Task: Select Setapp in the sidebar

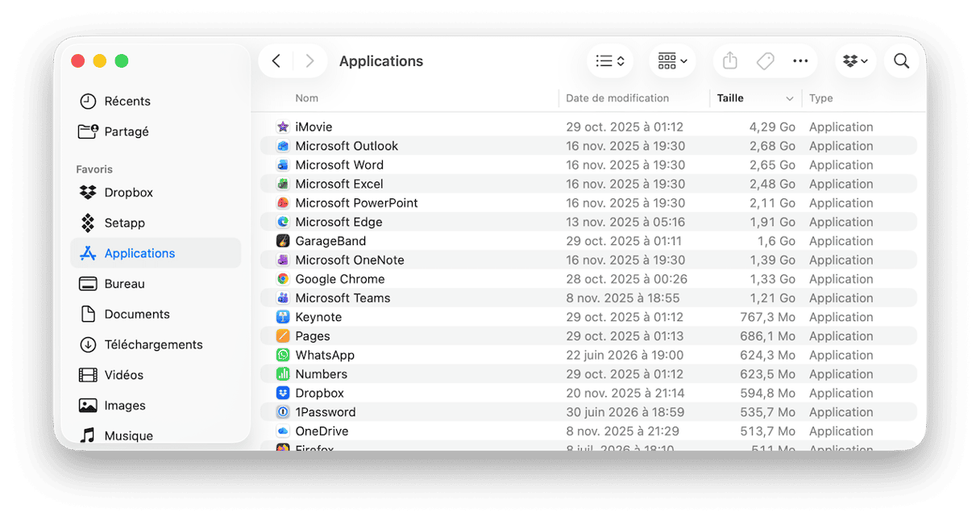Action: pos(156,223)
